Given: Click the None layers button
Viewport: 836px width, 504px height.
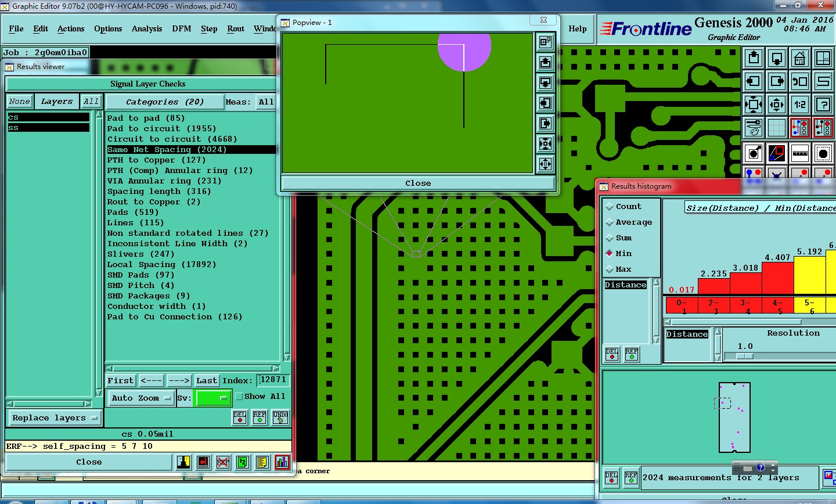Looking at the screenshot, I should point(19,101).
